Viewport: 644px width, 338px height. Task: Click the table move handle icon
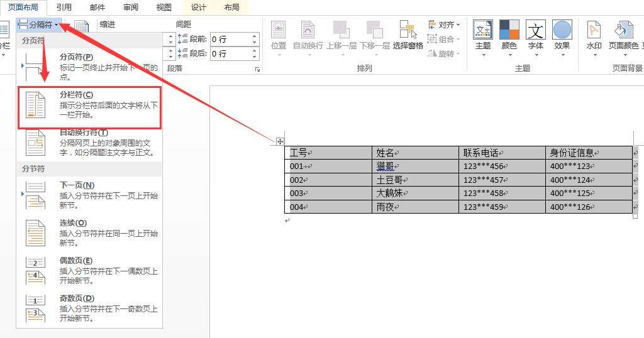coord(280,141)
